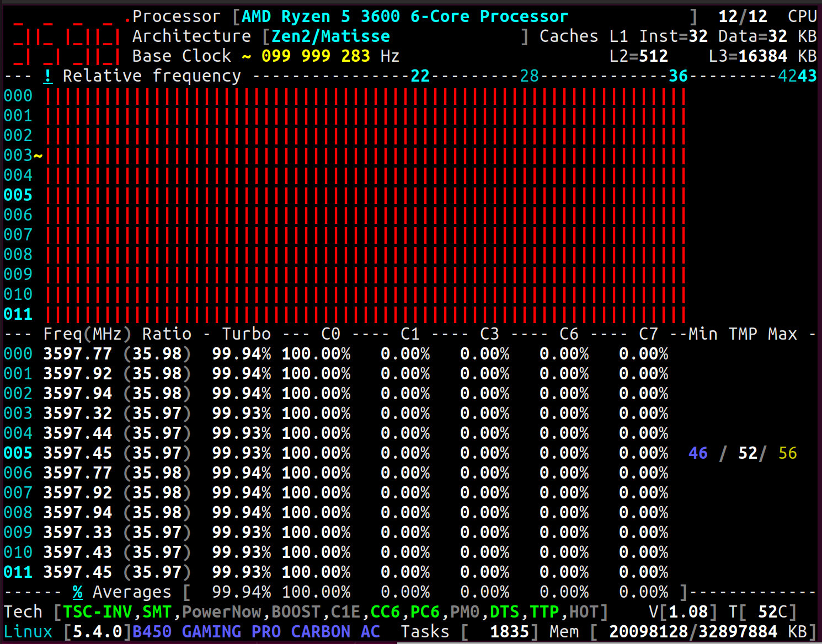Click minimum temperature 46
Screen dimensions: 822x644
[698, 453]
